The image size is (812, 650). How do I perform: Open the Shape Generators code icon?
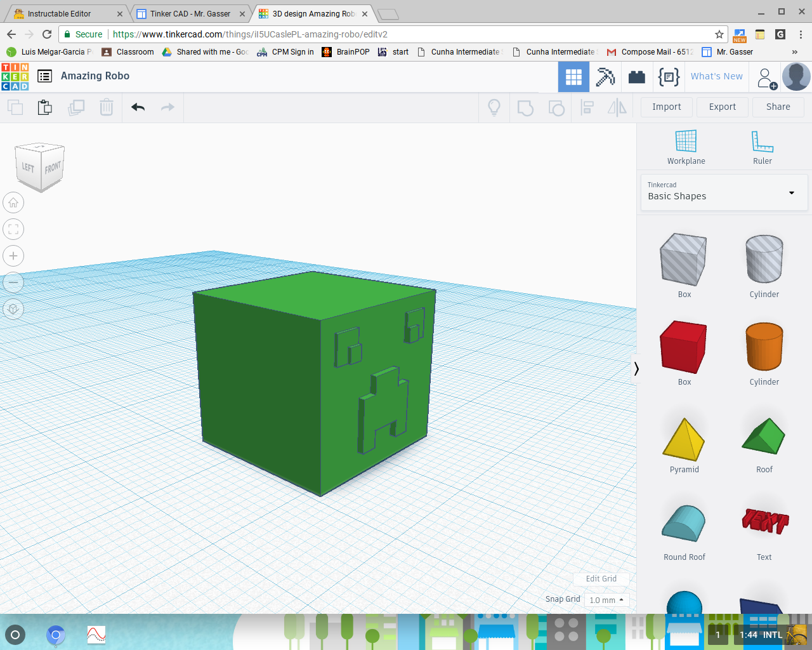click(669, 77)
